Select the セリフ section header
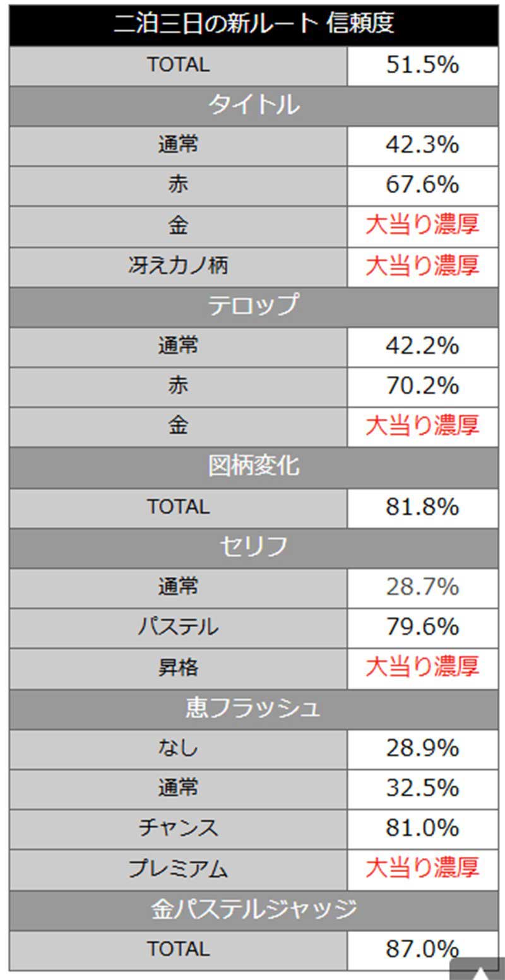 253,547
